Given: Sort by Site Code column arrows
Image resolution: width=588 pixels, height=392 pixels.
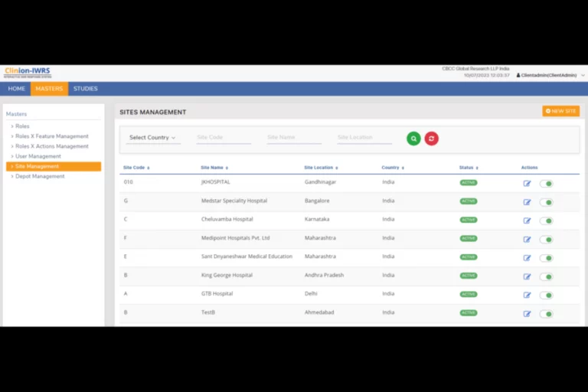Looking at the screenshot, I should click(148, 168).
